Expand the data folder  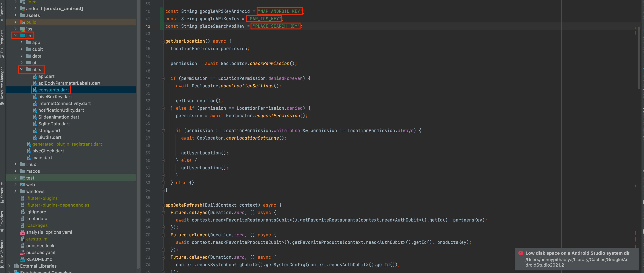21,56
